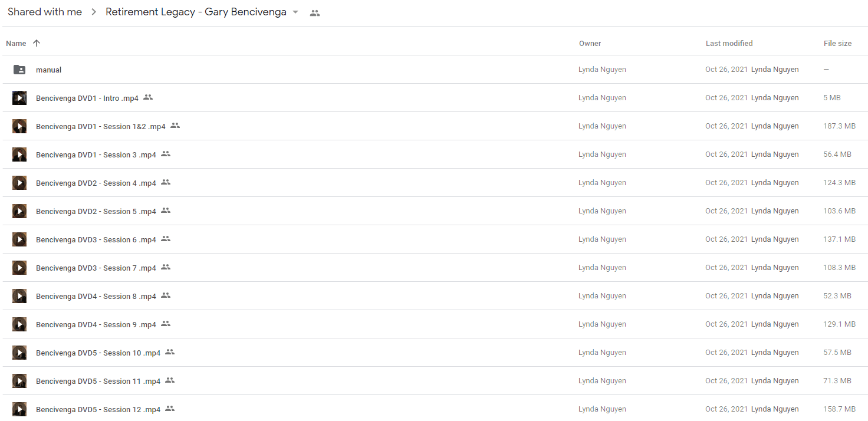
Task: Click video thumbnail for DVD1 Session 3
Action: click(x=19, y=154)
